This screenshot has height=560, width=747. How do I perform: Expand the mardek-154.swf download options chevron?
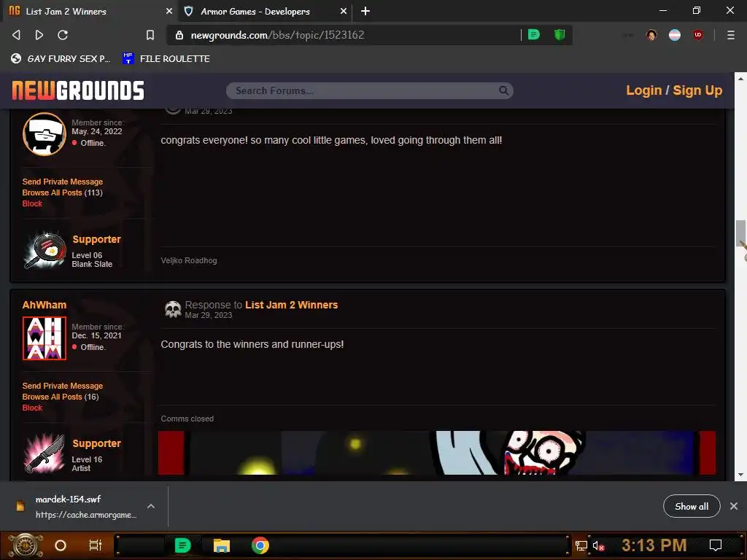150,506
